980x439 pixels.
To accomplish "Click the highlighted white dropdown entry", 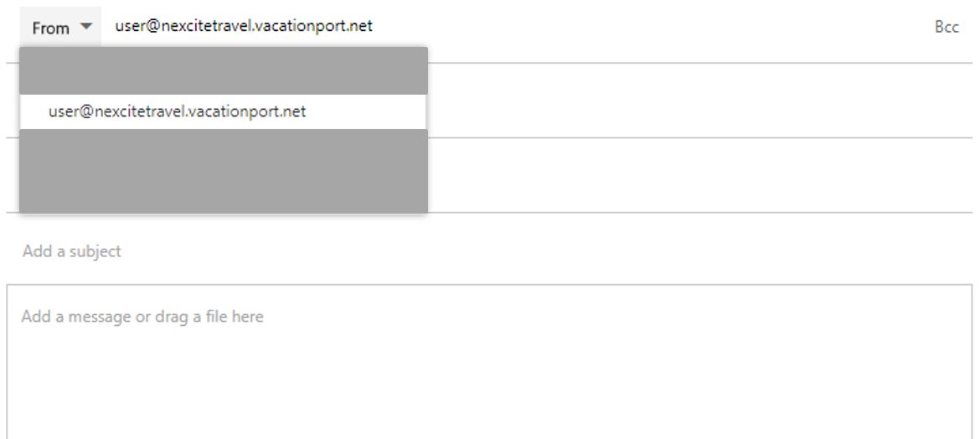I will (223, 112).
